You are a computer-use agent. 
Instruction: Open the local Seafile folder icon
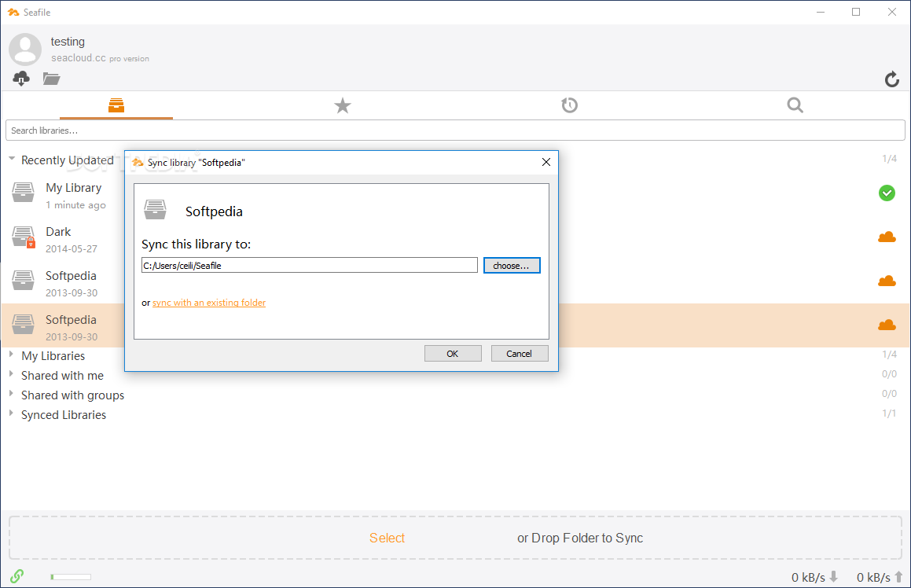click(x=51, y=78)
